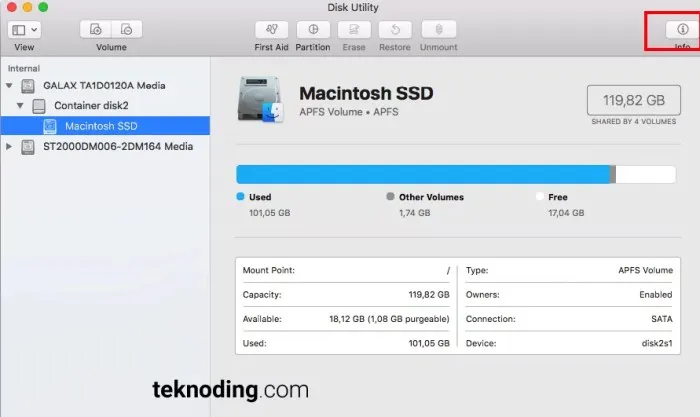Open the Info panel button

682,29
